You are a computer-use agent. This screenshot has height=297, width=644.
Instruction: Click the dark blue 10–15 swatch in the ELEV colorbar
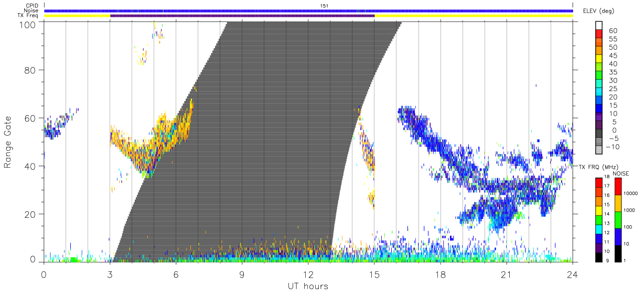coord(599,109)
